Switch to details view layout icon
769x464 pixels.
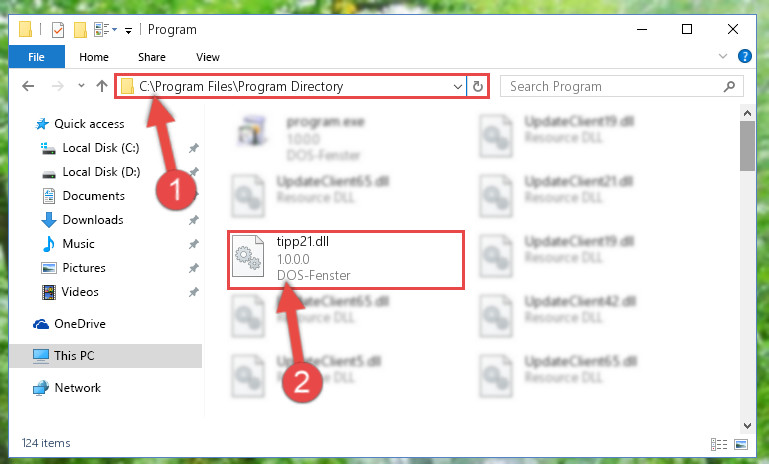pyautogui.click(x=719, y=444)
